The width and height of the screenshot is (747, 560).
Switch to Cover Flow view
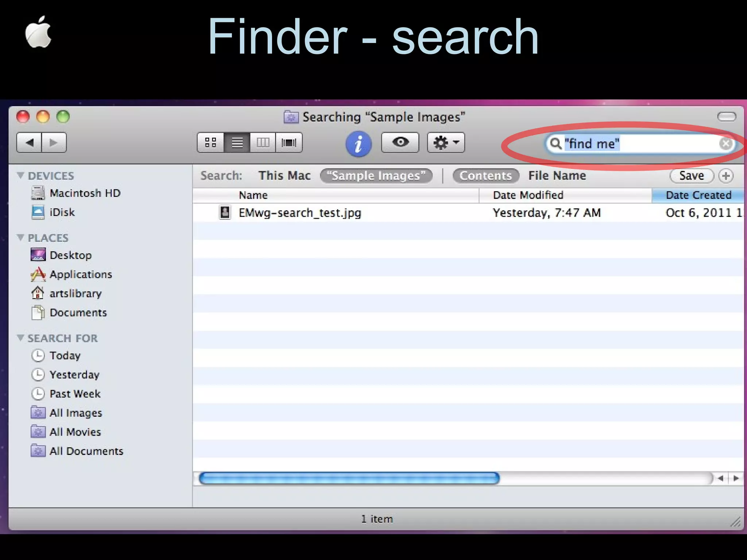click(289, 143)
